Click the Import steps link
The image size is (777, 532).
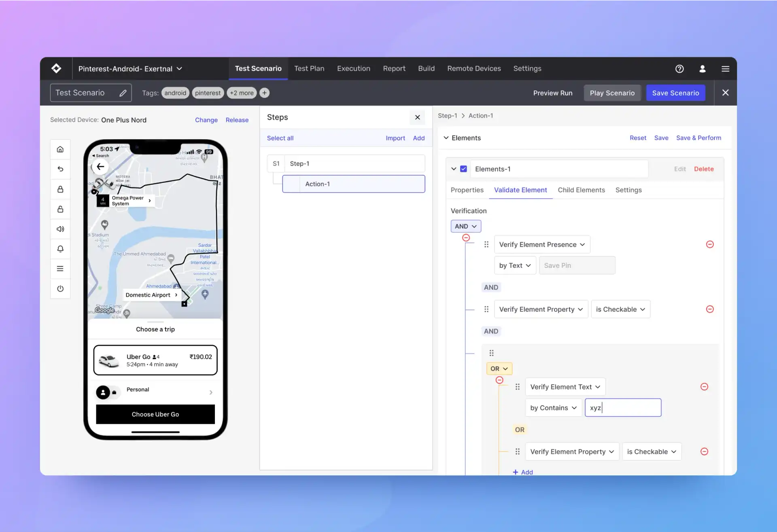[395, 138]
